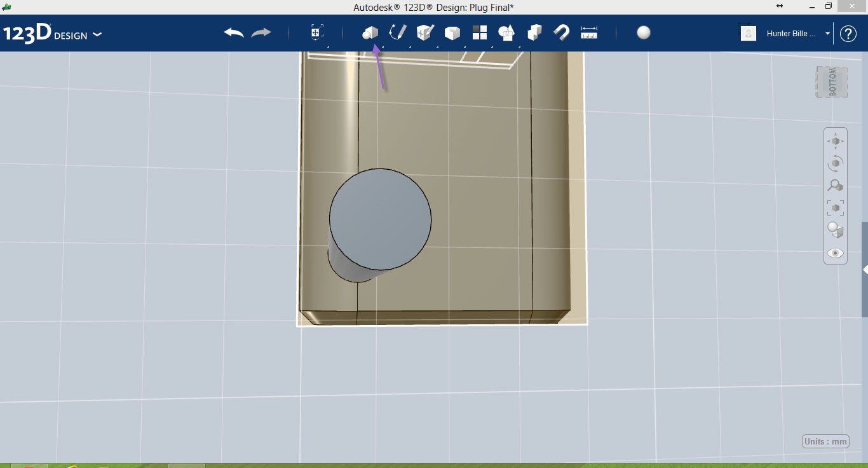The height and width of the screenshot is (468, 868).
Task: Open the visual style materials/outlines option
Action: 836,230
